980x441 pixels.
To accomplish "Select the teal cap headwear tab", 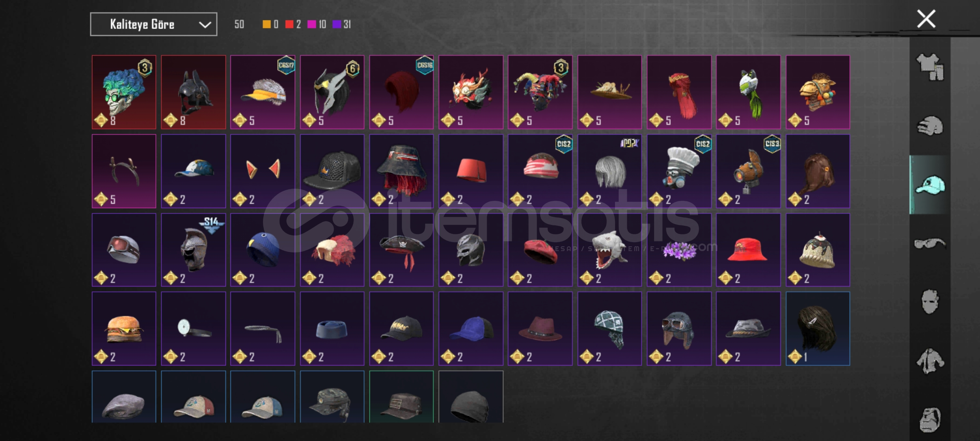I will (930, 185).
